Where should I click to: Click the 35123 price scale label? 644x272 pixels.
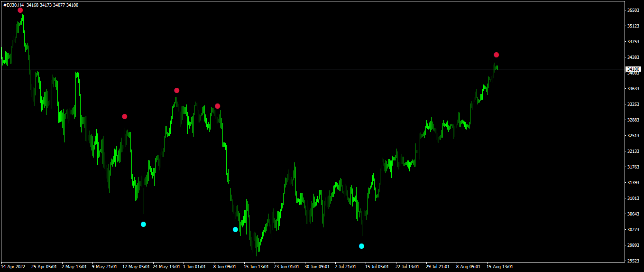(634, 26)
